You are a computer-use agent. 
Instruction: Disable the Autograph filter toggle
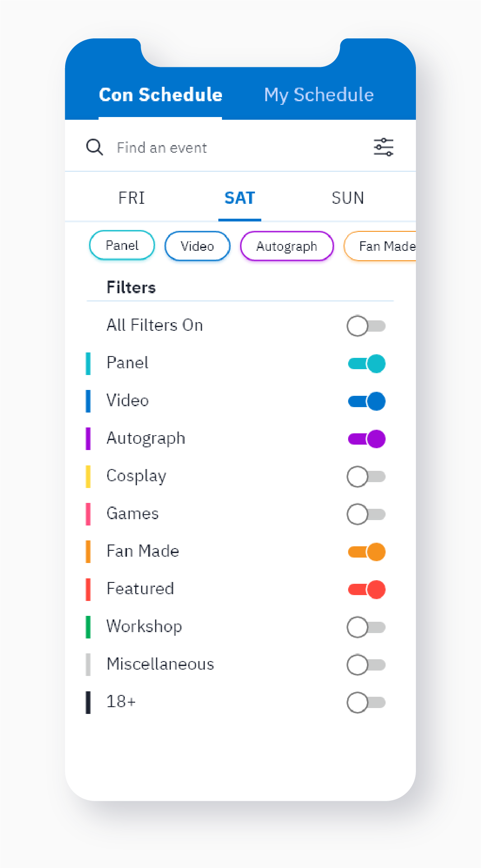(366, 439)
